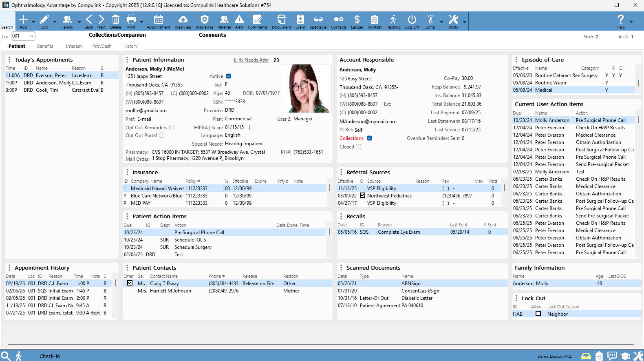Viewport: 644px width, 361px height.
Task: Open the Insurance shield icon
Action: (204, 21)
